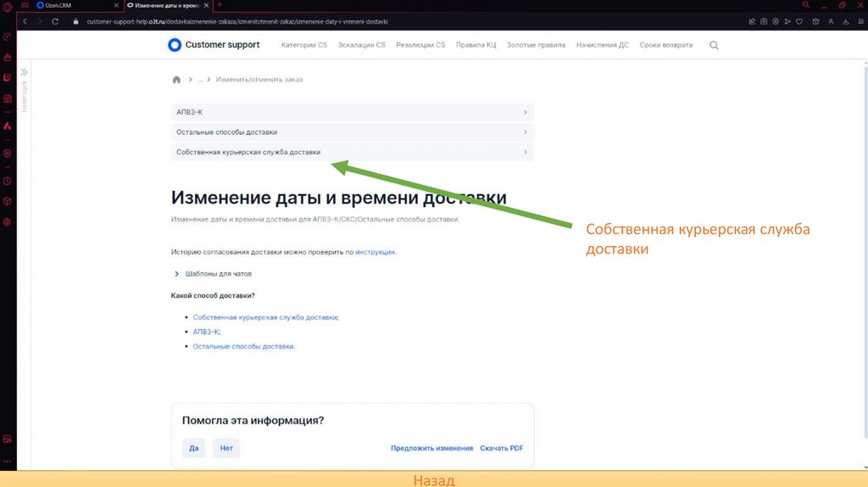
Task: Answer Да to the helpfulness question
Action: (x=194, y=448)
